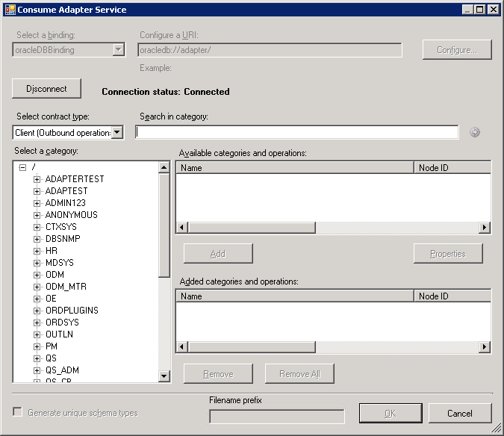Viewport: 504px width, 436px height.
Task: Sort Available list by Name header
Action: pos(295,168)
